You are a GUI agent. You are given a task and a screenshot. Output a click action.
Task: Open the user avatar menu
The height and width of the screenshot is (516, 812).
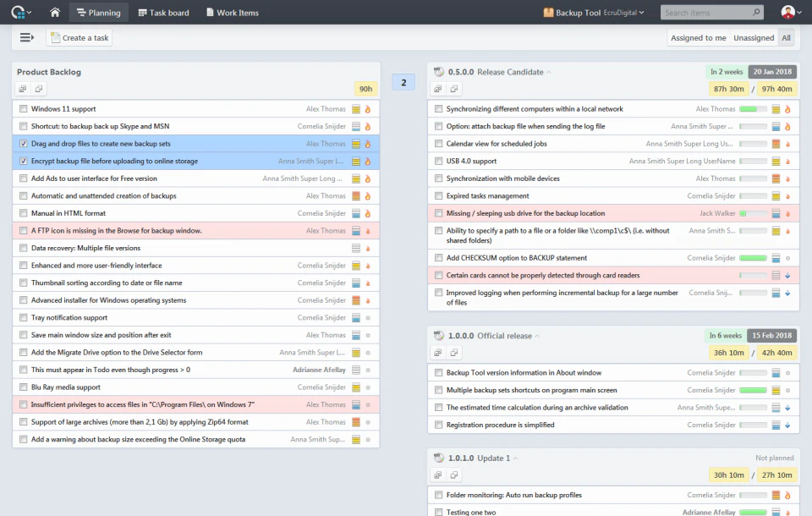(791, 12)
